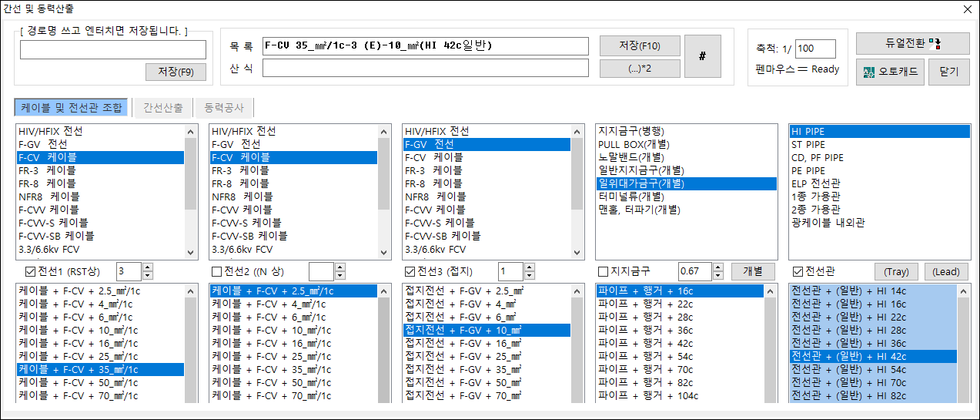Select 접지전선 + F-GV + 25㎟ item
This screenshot has width=980, height=420.
click(x=487, y=356)
